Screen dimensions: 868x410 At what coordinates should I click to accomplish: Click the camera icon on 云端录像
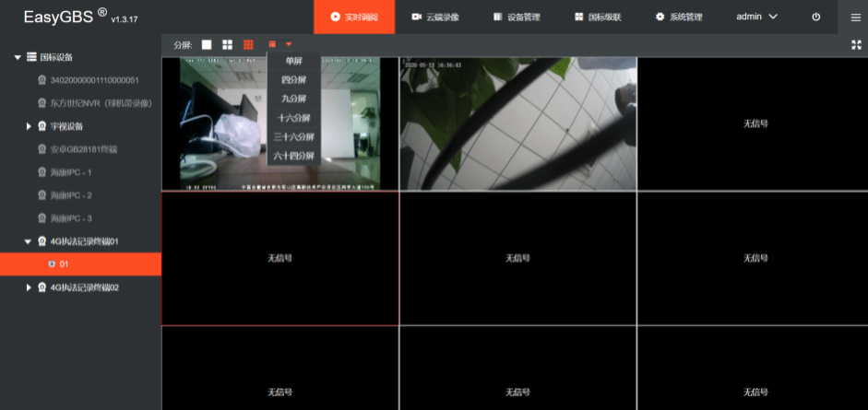click(x=417, y=18)
